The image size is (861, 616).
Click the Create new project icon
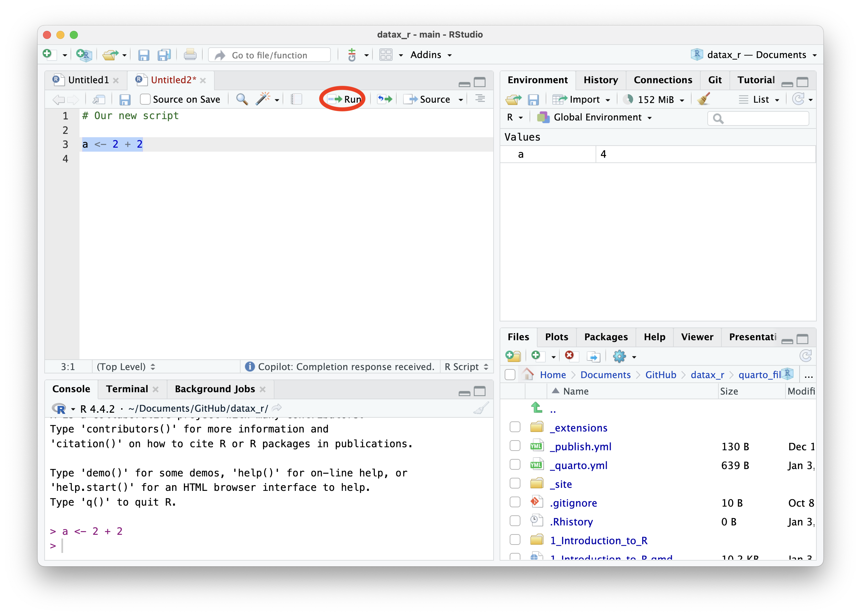coord(84,55)
